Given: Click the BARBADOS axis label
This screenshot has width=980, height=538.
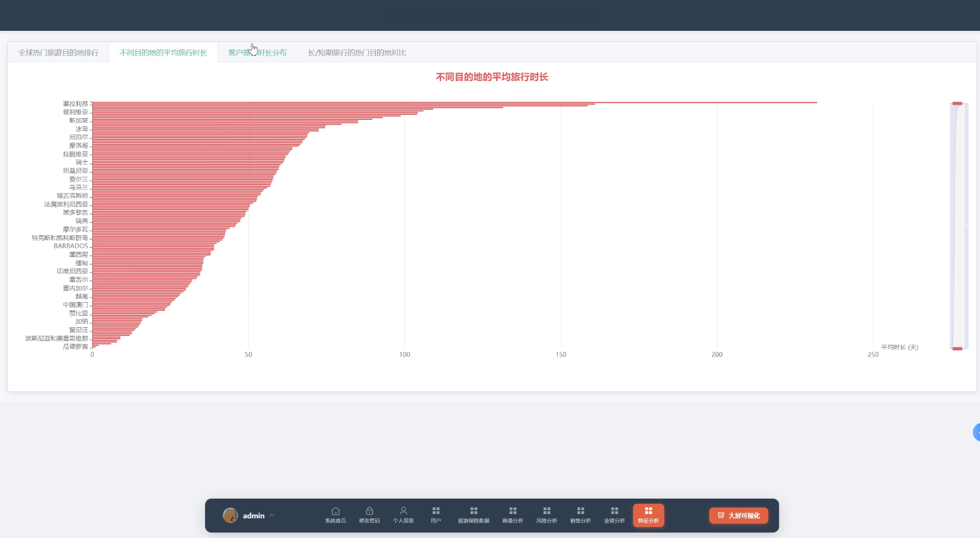Looking at the screenshot, I should (x=71, y=246).
